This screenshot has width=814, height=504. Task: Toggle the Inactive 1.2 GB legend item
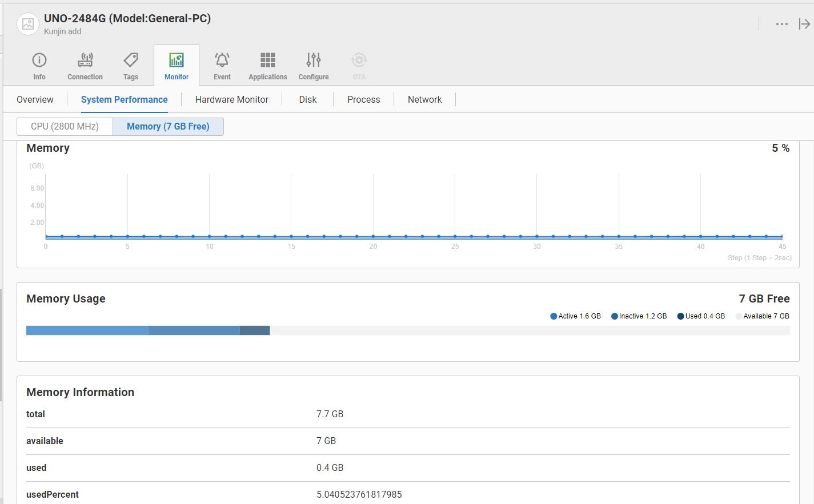(639, 316)
